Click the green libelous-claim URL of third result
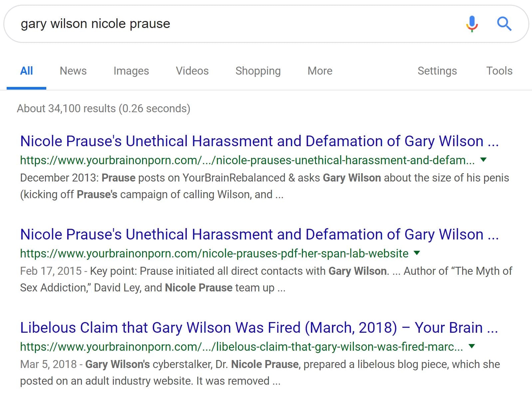 241,347
